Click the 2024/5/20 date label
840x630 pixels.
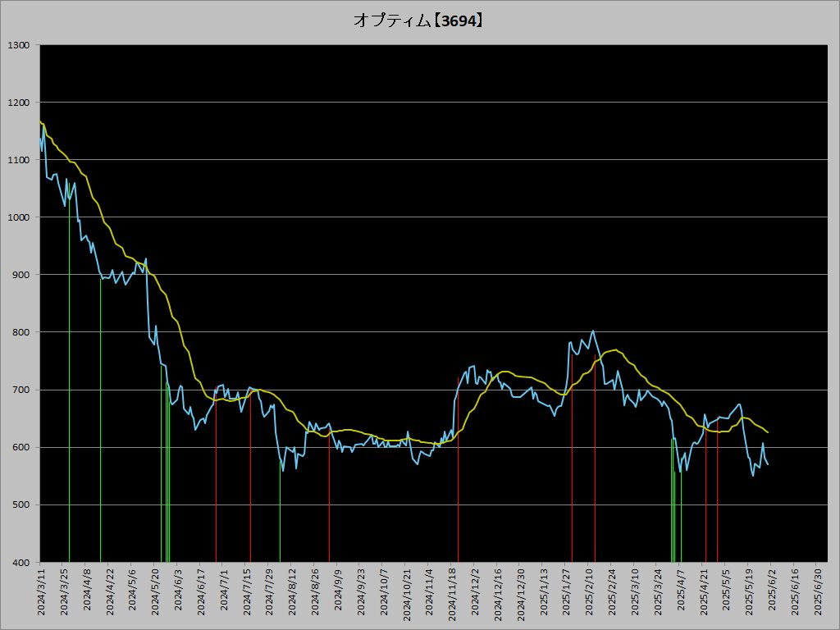(155, 591)
